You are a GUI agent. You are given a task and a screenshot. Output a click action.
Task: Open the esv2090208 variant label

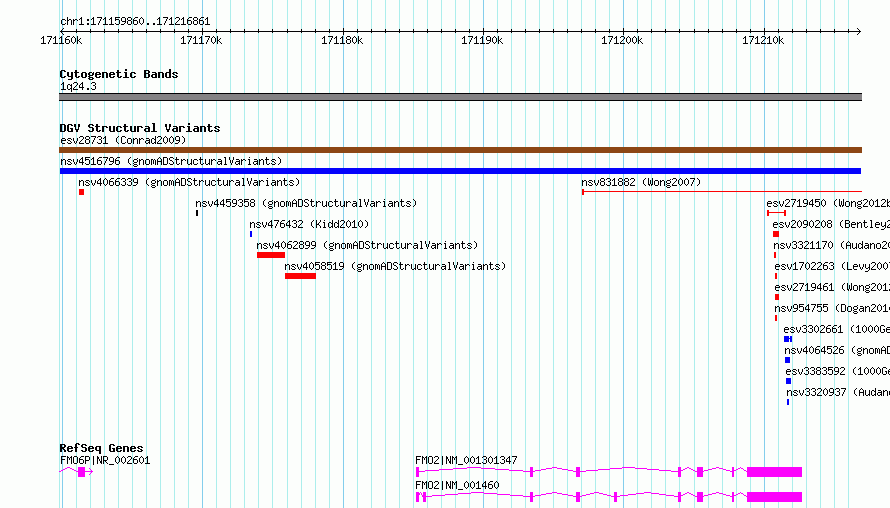point(831,224)
